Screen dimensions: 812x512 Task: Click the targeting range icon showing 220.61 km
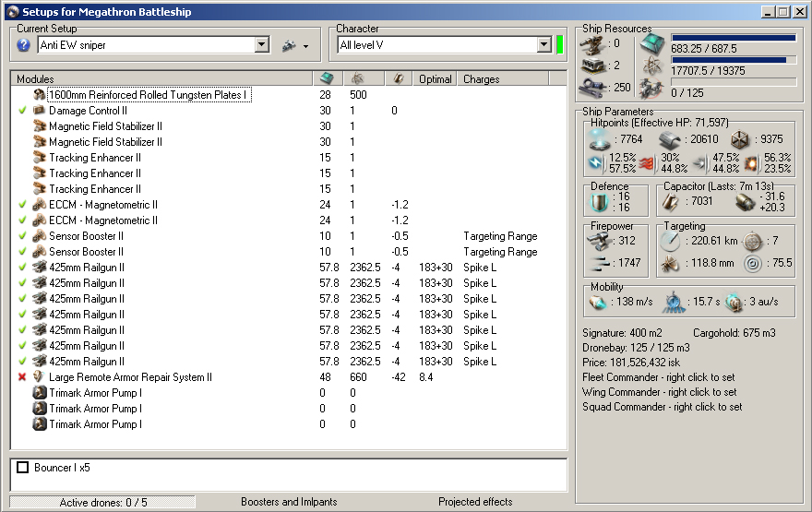pos(671,242)
